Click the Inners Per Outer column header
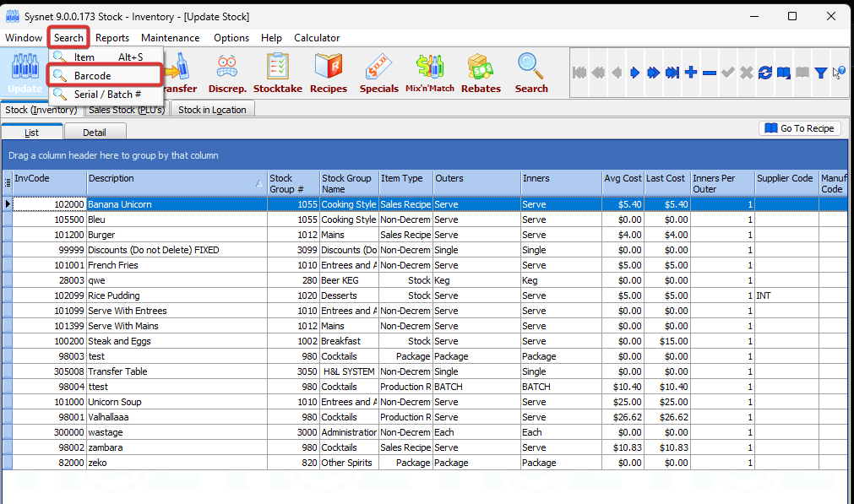The image size is (854, 504). 723,183
